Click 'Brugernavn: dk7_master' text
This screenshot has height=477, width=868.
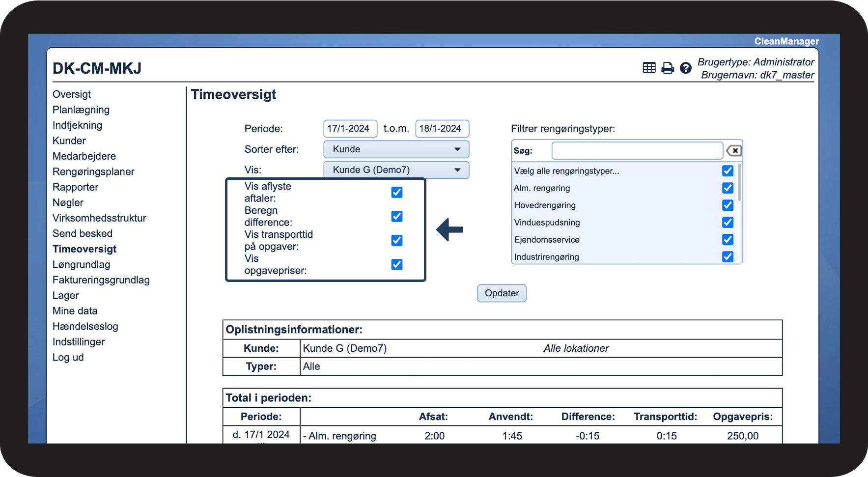point(757,75)
